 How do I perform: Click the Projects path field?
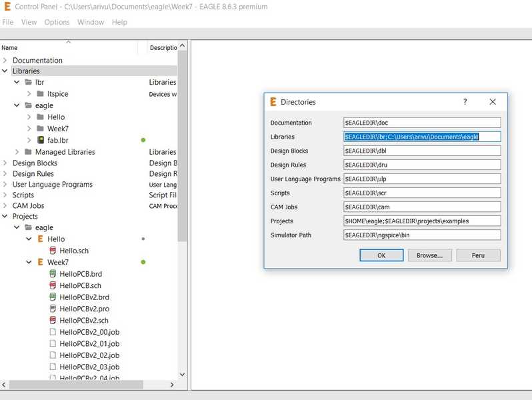(422, 221)
